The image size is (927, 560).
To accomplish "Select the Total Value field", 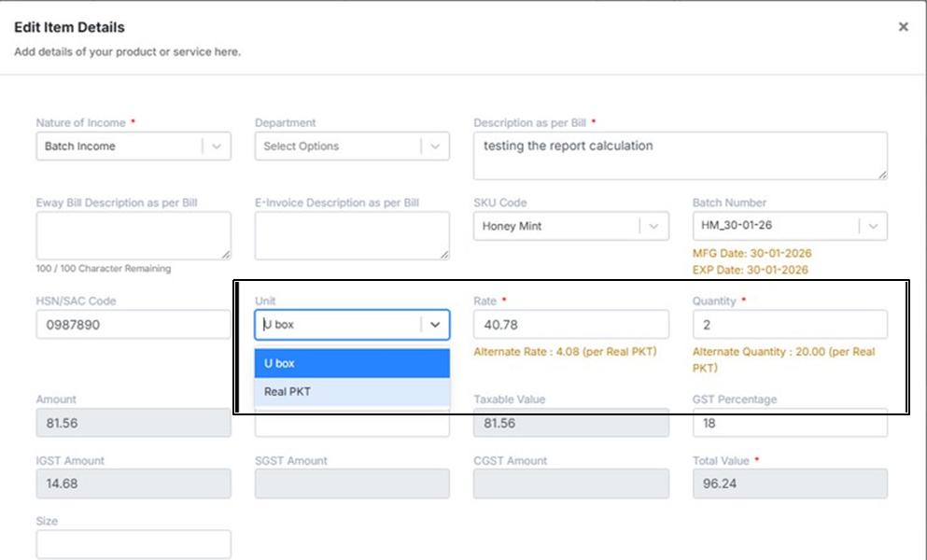I will (789, 483).
